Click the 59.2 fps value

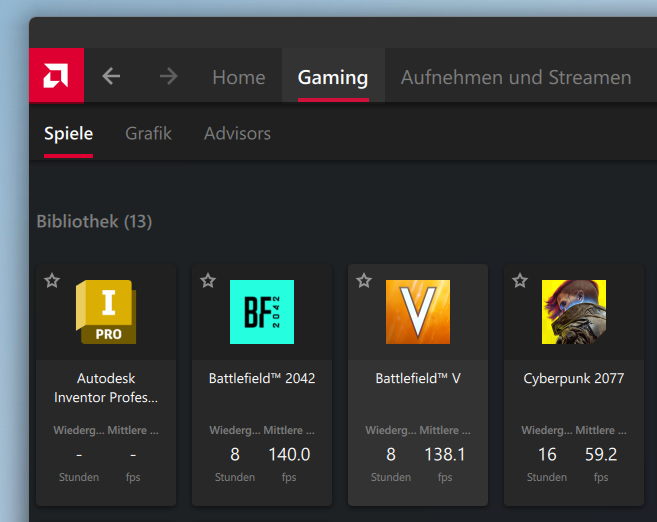(601, 455)
